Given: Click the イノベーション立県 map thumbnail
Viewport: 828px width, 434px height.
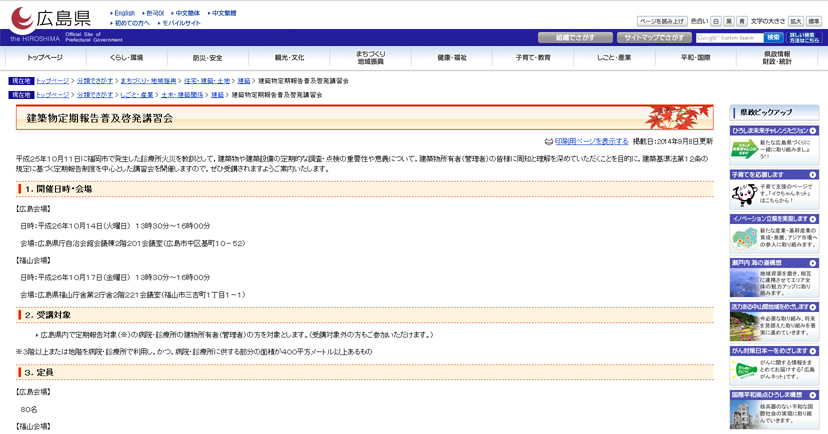Looking at the screenshot, I should (x=745, y=239).
